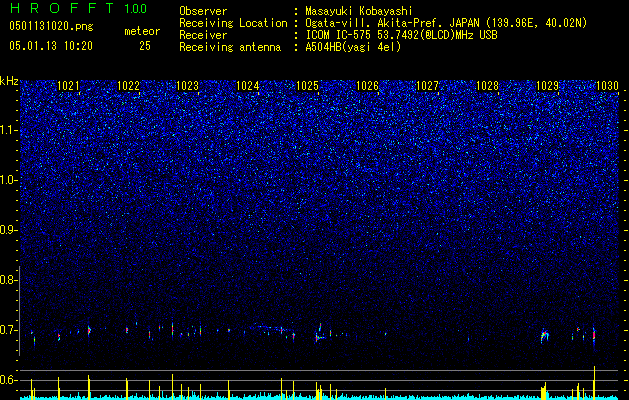Click time marker 1026
Image resolution: width=629 pixels, height=400 pixels.
coord(367,86)
